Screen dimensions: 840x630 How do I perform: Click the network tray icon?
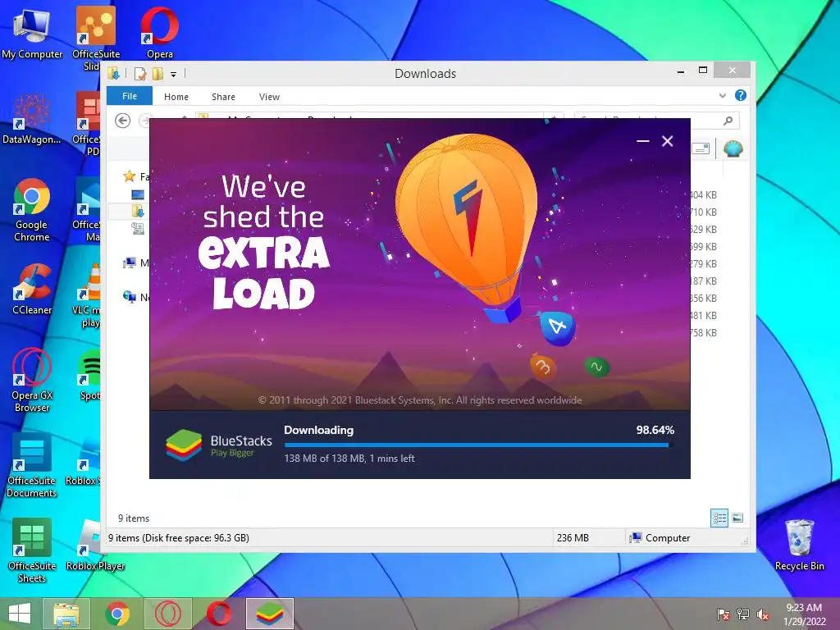[x=743, y=614]
